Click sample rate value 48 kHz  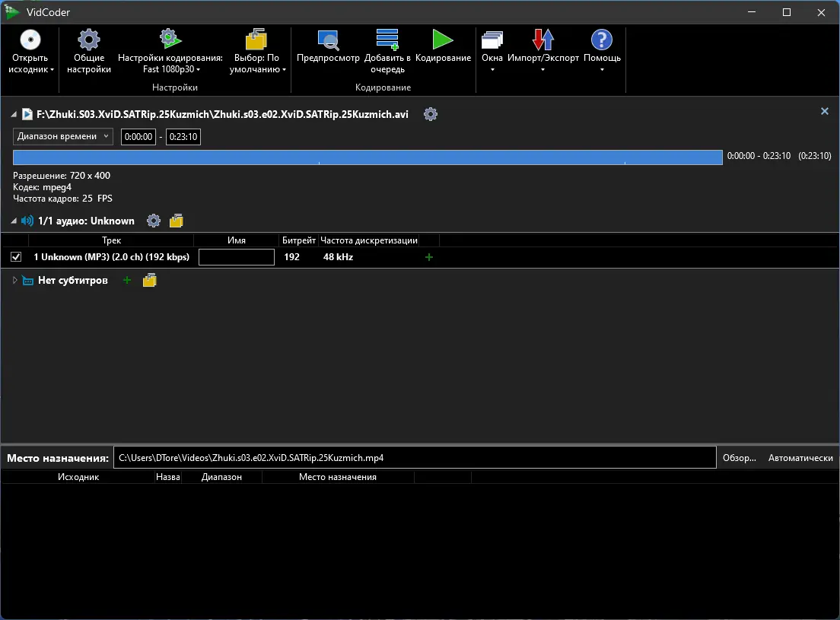[338, 257]
